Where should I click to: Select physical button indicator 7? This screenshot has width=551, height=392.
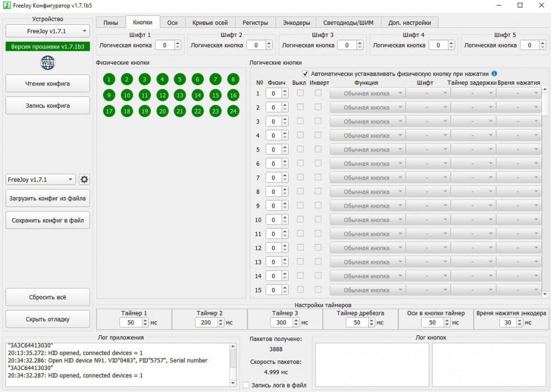tap(215, 79)
